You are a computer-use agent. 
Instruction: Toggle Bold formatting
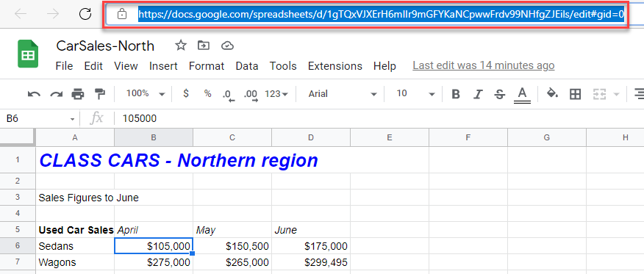[456, 94]
